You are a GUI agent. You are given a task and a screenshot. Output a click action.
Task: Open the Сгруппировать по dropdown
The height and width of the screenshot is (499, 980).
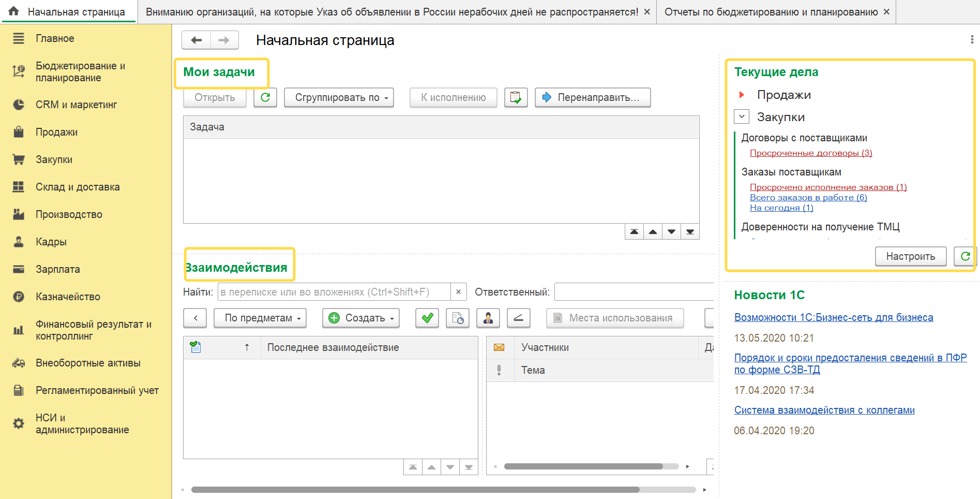(x=339, y=97)
